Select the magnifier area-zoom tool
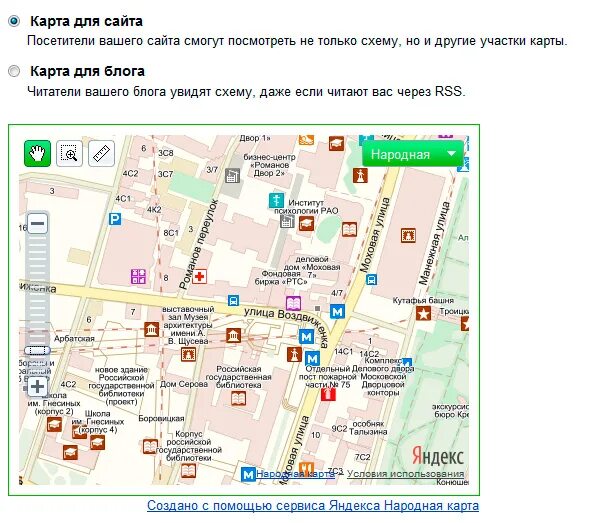Viewport: 600px width, 523px height. click(x=69, y=154)
